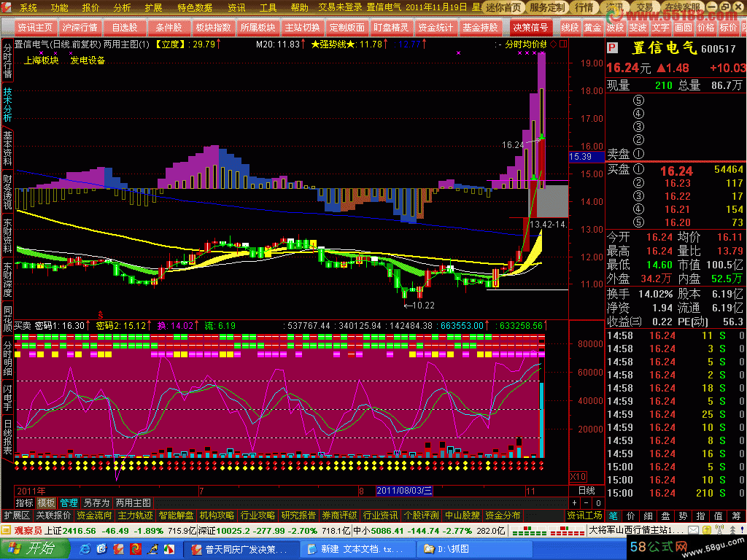Viewport: 747px width, 560px height.
Task: Click the Windows 开始 start button
Action: [34, 548]
